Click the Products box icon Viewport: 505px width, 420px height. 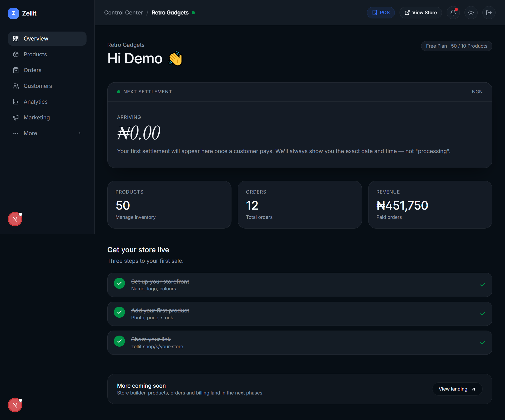pyautogui.click(x=16, y=54)
